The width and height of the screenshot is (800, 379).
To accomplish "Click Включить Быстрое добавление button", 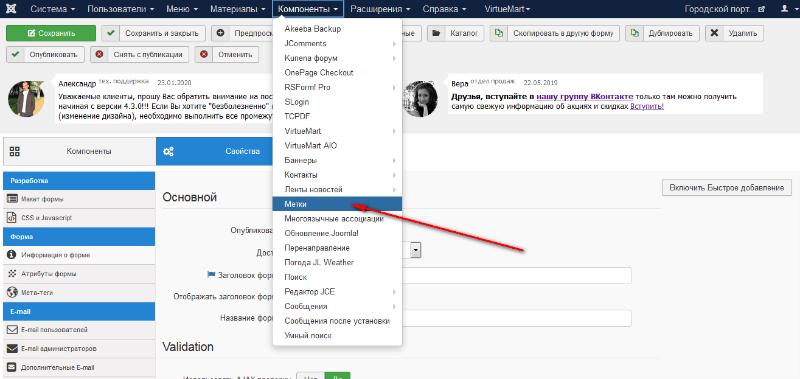I will (727, 187).
